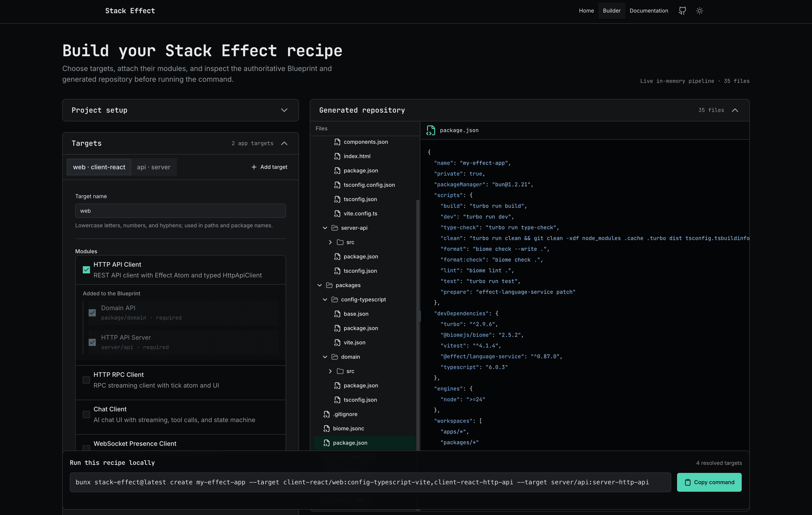Click the '35 files' label in repository header
Screen dimensions: 812x515
711,110
